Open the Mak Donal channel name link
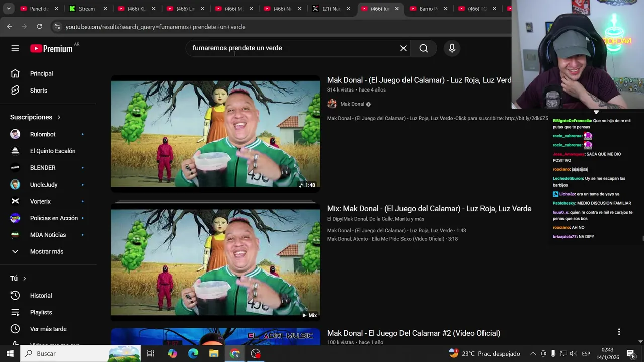The width and height of the screenshot is (644, 362). [x=352, y=104]
